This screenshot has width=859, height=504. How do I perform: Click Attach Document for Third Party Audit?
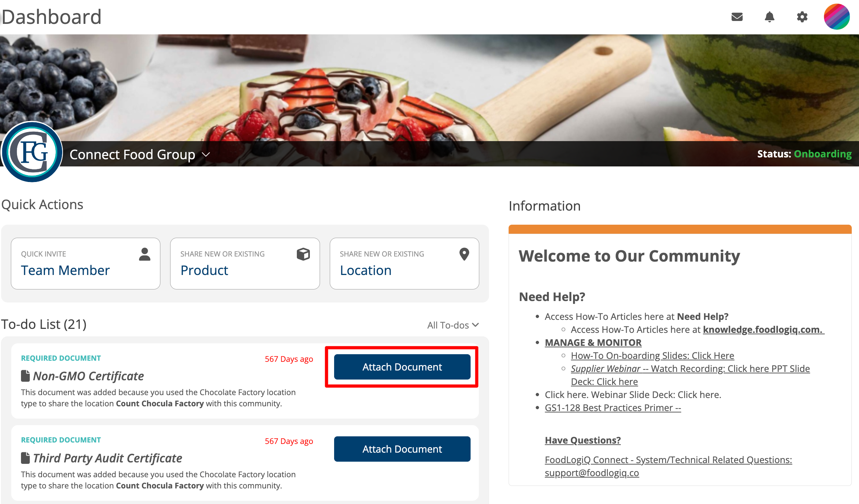[x=402, y=449]
